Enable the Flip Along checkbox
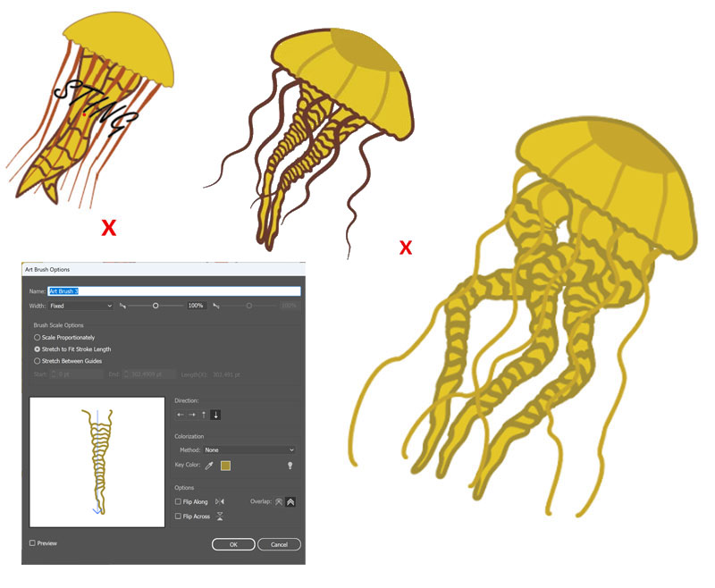 click(x=179, y=502)
